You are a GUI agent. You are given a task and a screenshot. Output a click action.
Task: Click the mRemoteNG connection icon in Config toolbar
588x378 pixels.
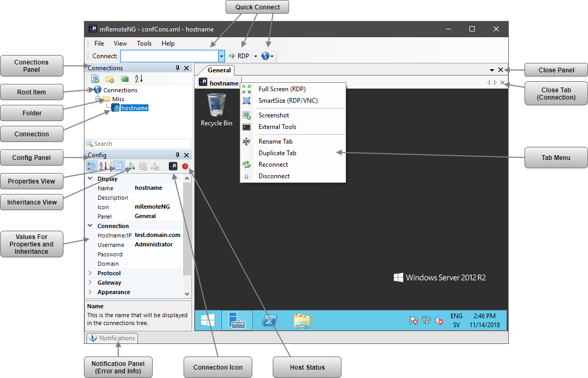(173, 166)
